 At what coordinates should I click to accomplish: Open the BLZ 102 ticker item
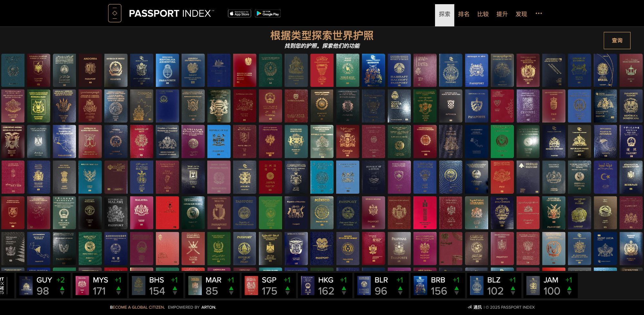point(494,285)
